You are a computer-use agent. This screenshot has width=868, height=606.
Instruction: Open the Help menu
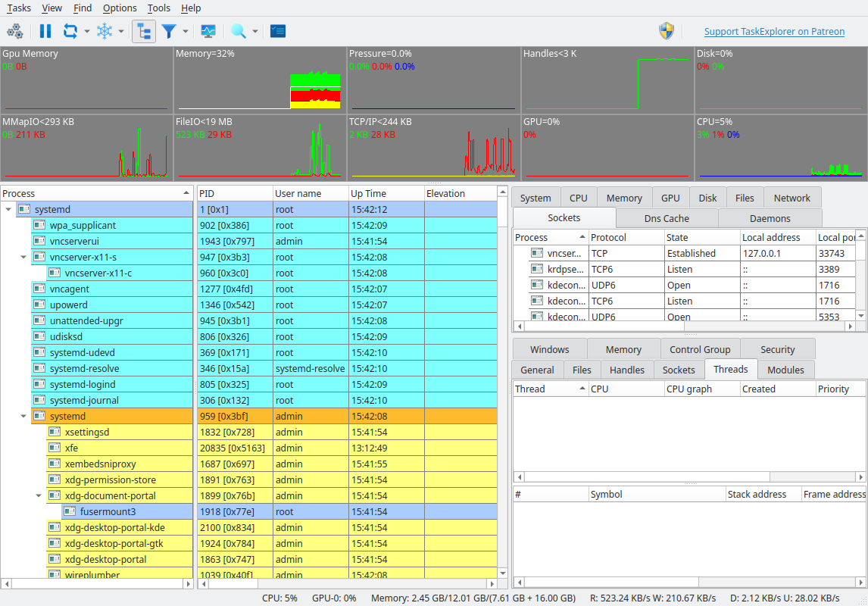pos(191,8)
